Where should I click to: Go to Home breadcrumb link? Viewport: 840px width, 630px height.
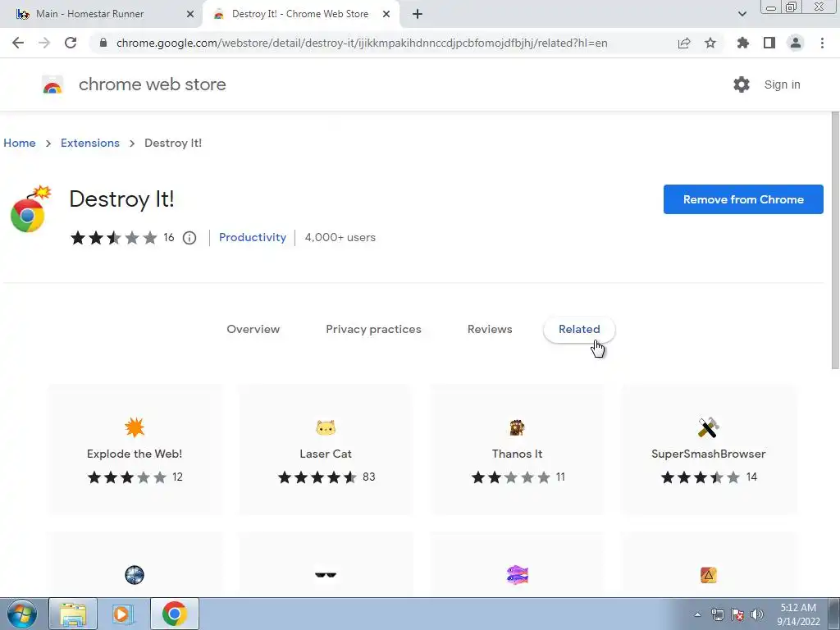pyautogui.click(x=20, y=143)
